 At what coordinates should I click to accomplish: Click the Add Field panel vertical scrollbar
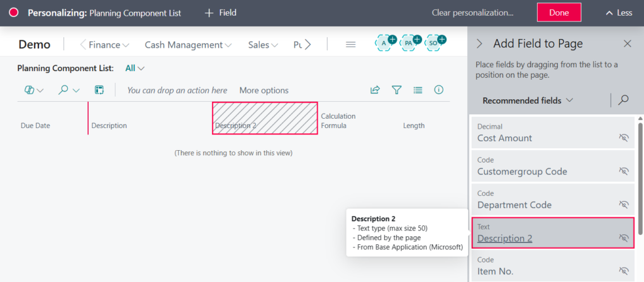(640, 176)
